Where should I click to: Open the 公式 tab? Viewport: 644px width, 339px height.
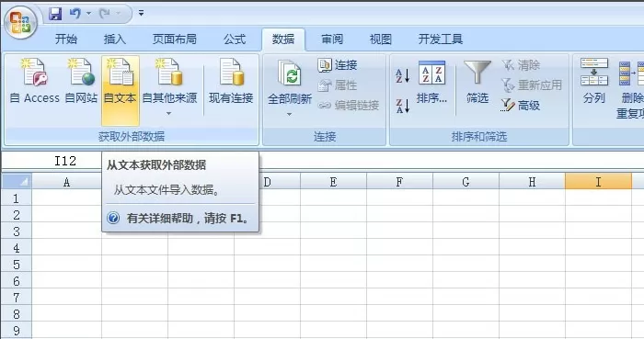[x=235, y=40]
